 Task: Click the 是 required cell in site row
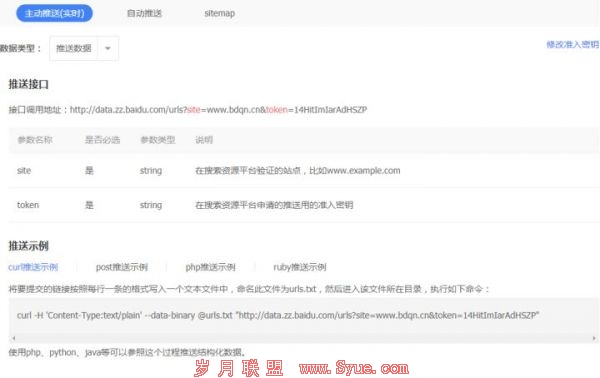click(x=89, y=171)
